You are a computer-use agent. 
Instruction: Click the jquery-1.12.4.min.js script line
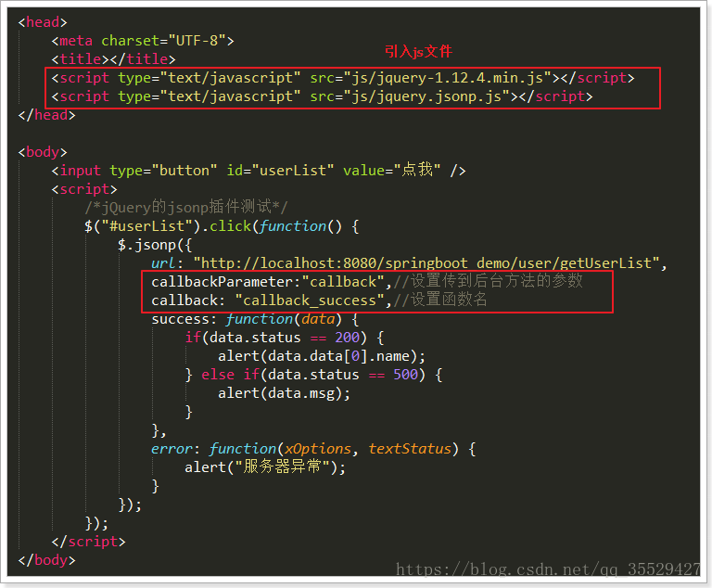point(342,78)
